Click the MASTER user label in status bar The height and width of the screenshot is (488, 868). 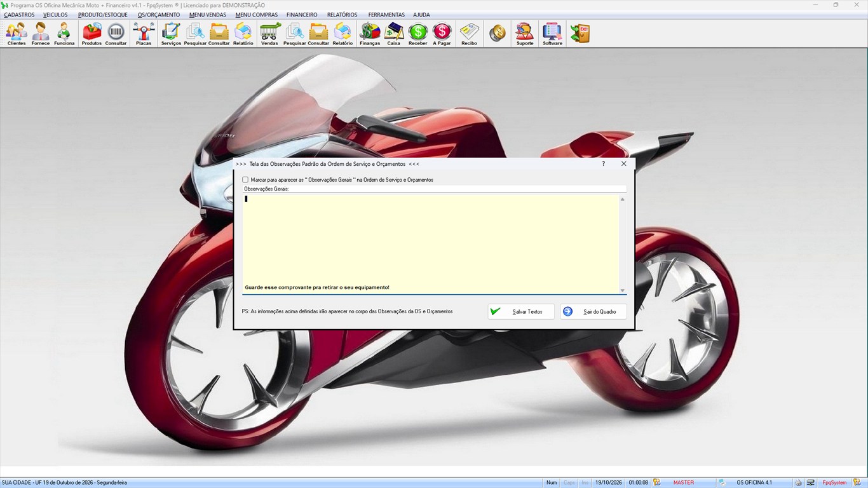pyautogui.click(x=684, y=483)
